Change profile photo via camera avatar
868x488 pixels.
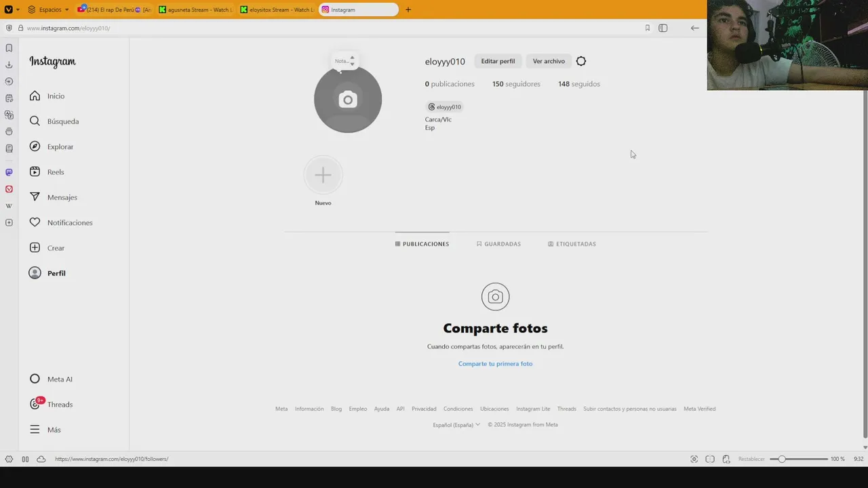point(348,99)
